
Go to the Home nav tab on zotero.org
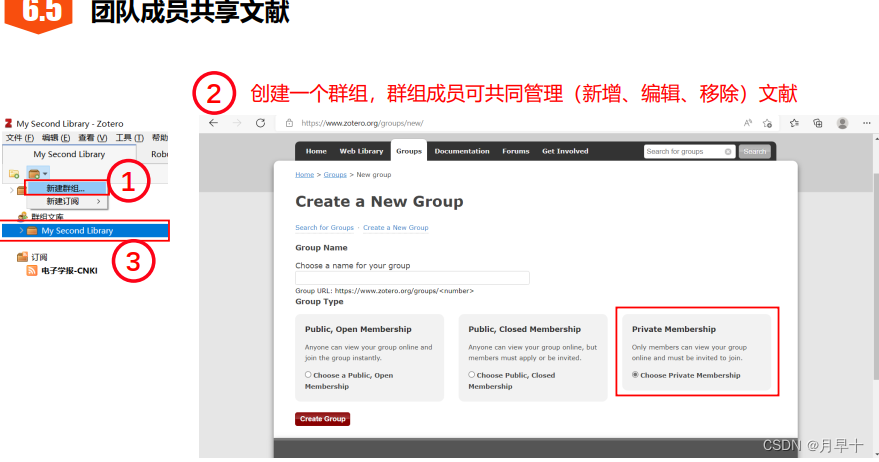(316, 151)
